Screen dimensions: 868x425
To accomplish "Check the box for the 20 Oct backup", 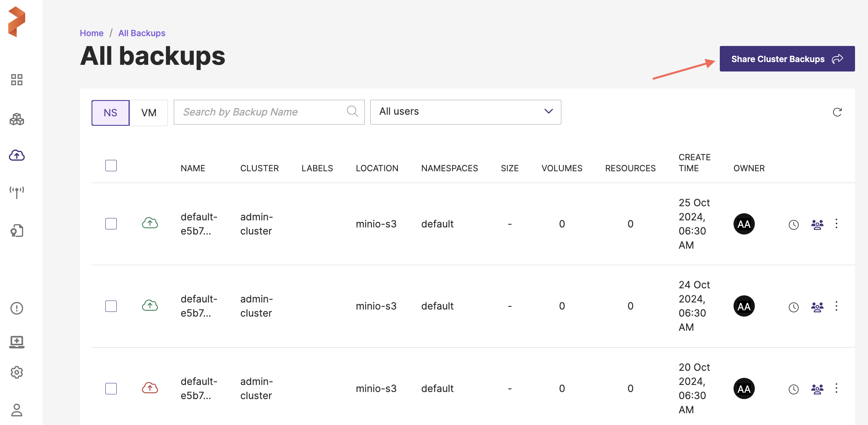I will [x=111, y=388].
